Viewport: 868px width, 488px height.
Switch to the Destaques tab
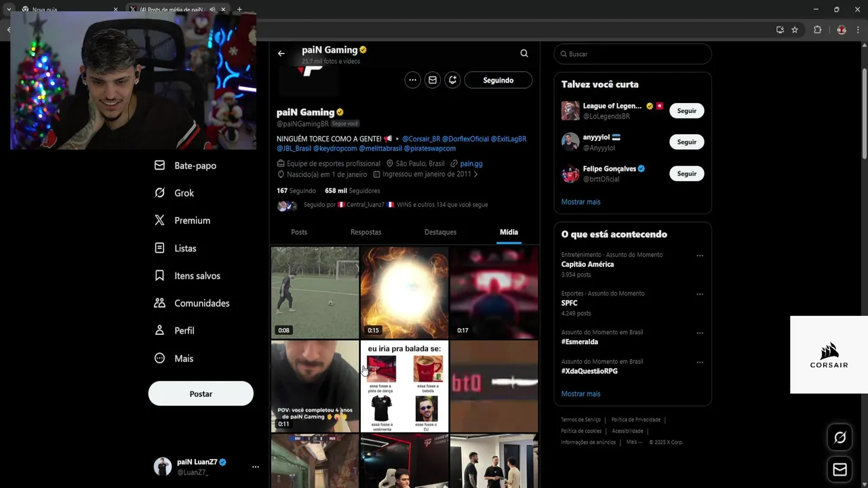click(440, 232)
